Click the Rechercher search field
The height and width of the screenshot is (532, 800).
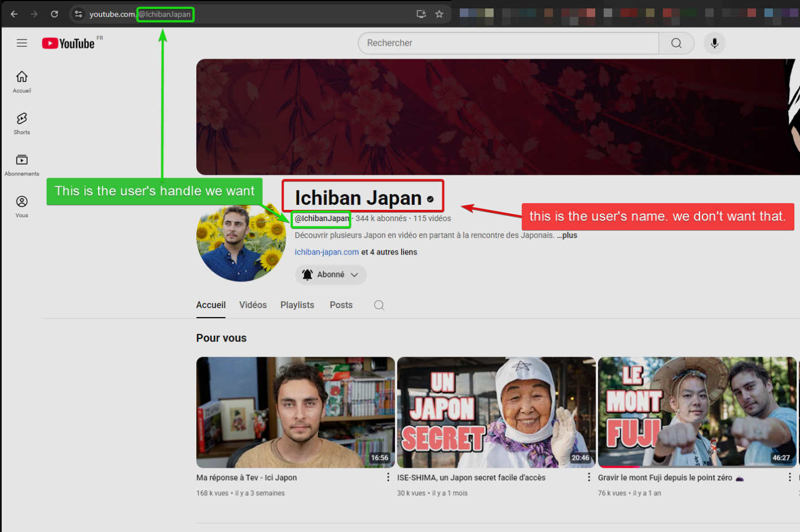(508, 43)
